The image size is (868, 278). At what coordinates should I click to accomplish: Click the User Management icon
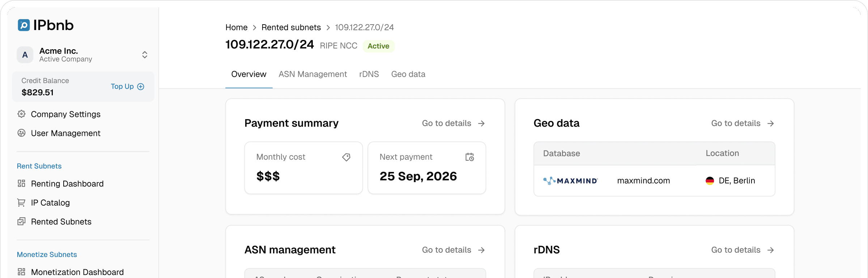(21, 133)
